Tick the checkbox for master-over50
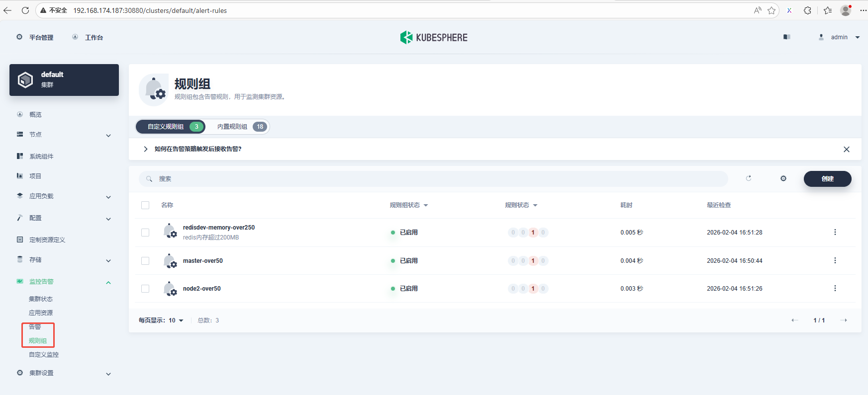Viewport: 868px width, 395px height. [145, 261]
